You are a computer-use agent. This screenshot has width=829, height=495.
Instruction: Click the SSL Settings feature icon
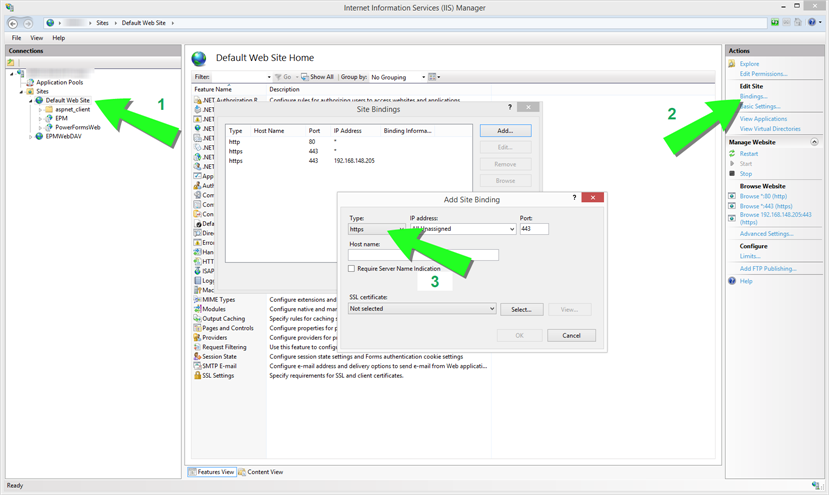coord(198,376)
